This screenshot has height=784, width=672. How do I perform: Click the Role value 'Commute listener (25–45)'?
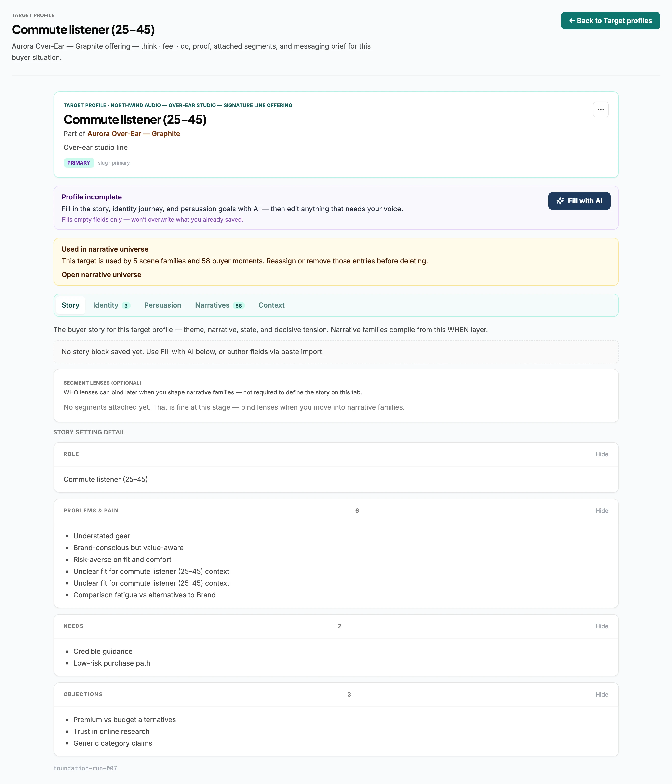106,479
